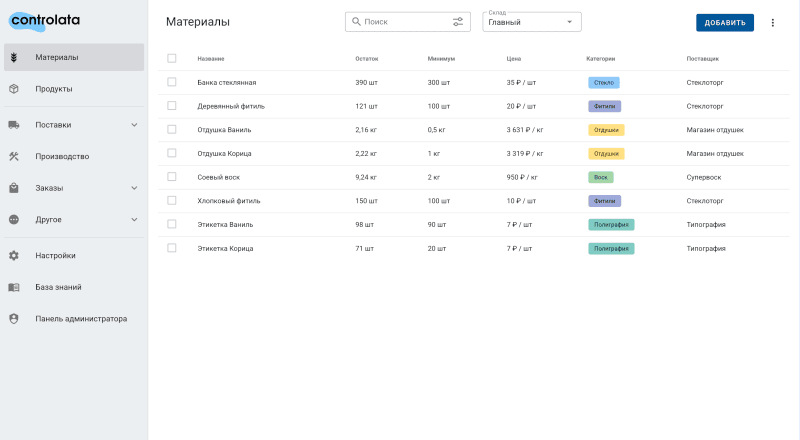
Task: Click the box icon beside Продукты
Action: [x=14, y=89]
